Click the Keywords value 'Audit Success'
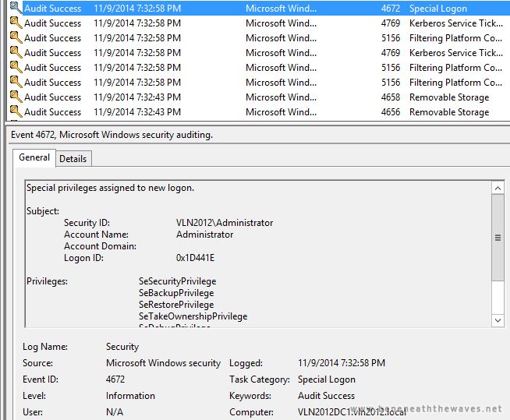The height and width of the screenshot is (420, 510). 326,396
